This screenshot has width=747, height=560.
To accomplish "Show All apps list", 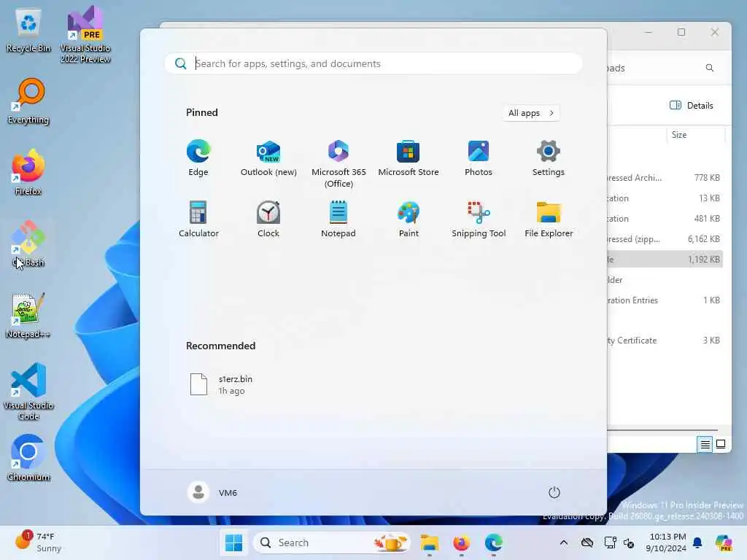I will tap(531, 113).
